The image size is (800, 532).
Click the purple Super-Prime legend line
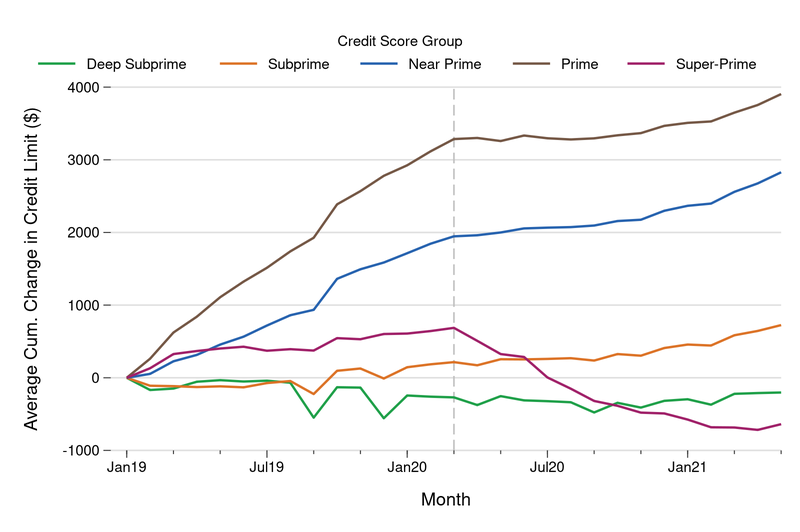tap(646, 65)
